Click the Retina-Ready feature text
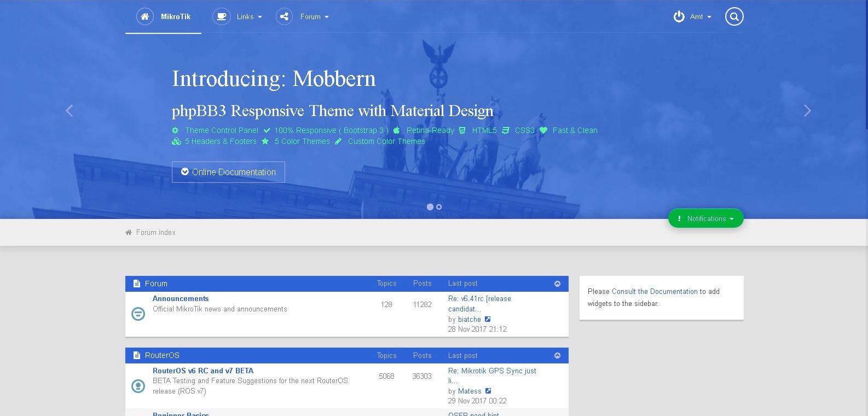 coord(430,130)
